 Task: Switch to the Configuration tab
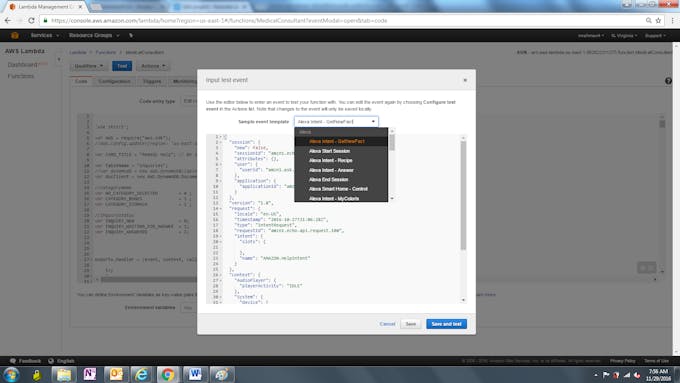pos(114,81)
